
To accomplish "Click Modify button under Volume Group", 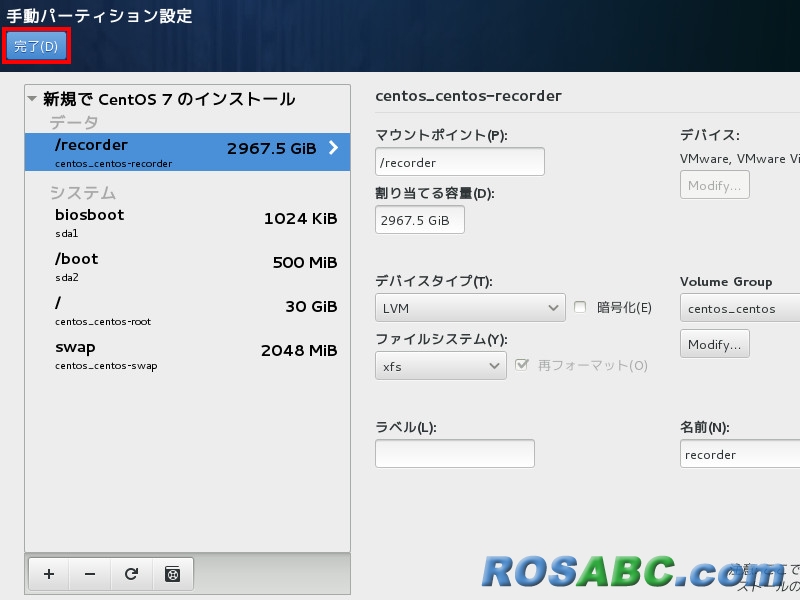I will [x=714, y=343].
